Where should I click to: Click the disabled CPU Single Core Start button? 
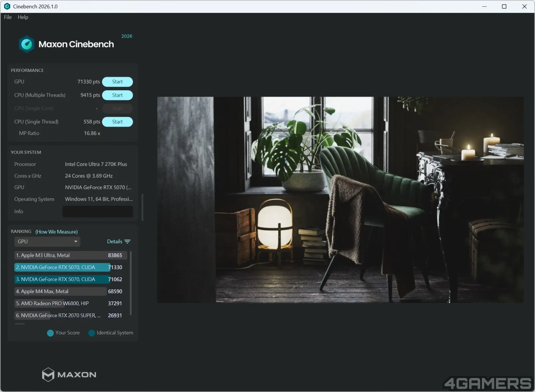point(117,108)
